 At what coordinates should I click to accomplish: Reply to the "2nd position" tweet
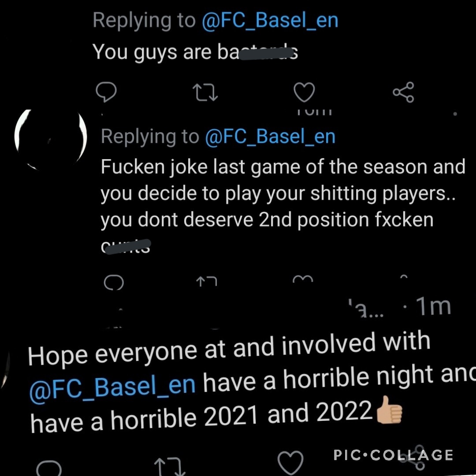114,283
